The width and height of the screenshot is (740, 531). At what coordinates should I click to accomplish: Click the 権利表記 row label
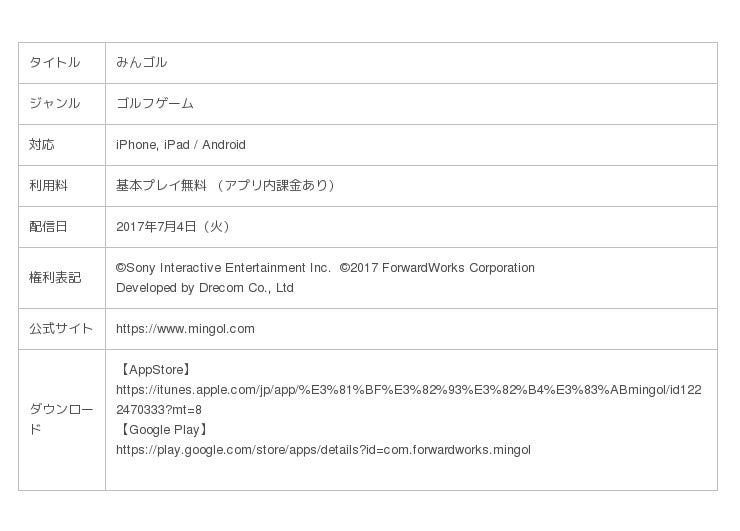pos(55,277)
